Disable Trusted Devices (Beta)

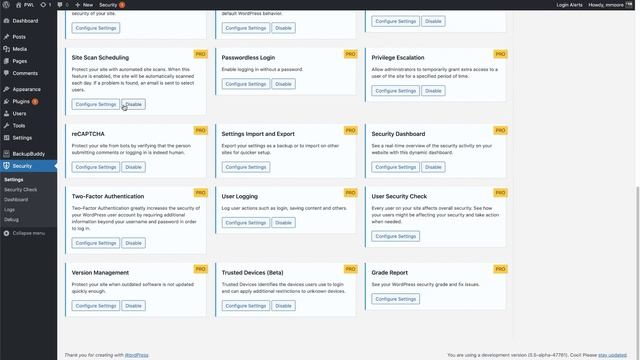283,306
